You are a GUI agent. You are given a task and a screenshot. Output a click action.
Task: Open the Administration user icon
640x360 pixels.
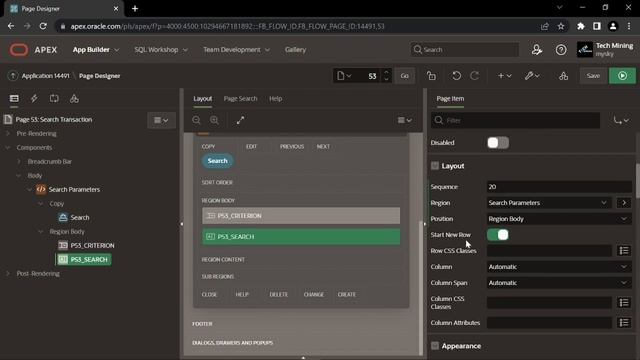[x=537, y=50]
